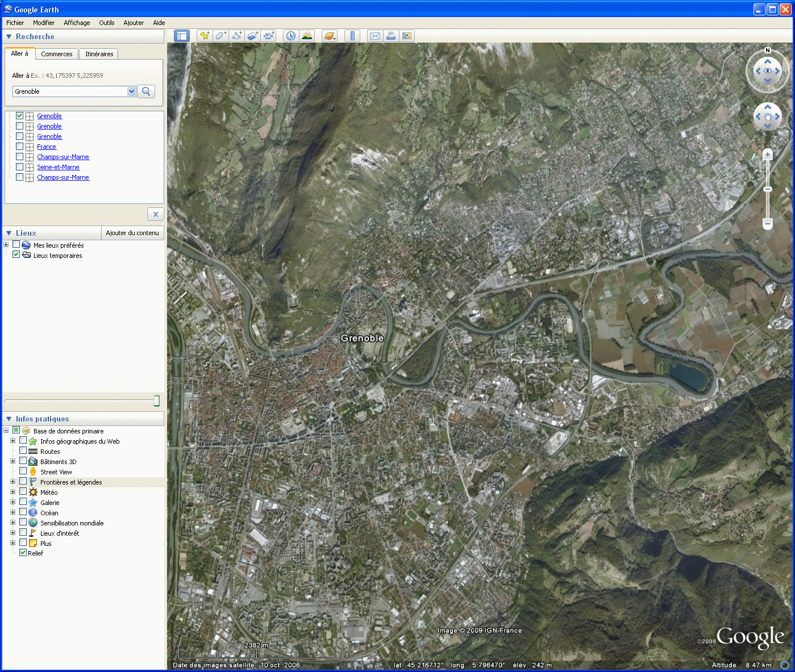
Task: Open the first Grenoble result link
Action: point(49,116)
